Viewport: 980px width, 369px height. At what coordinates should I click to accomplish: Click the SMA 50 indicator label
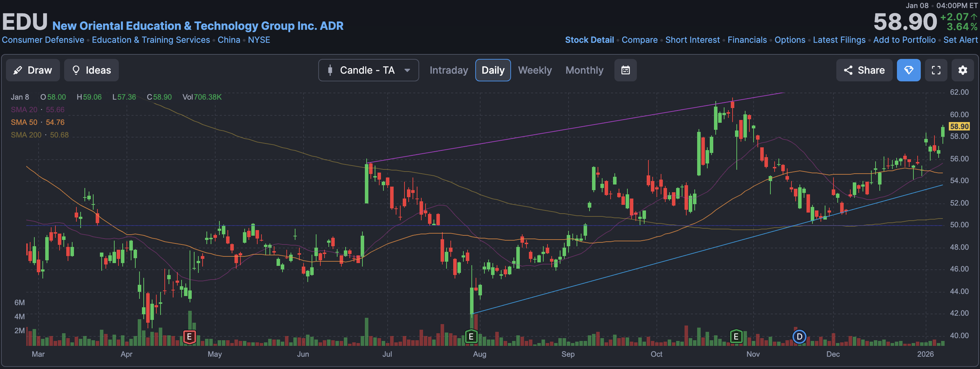click(x=24, y=122)
